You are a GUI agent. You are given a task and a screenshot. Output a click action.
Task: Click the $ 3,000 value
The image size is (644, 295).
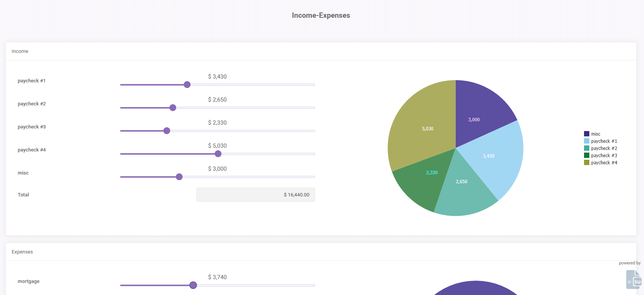tap(217, 169)
